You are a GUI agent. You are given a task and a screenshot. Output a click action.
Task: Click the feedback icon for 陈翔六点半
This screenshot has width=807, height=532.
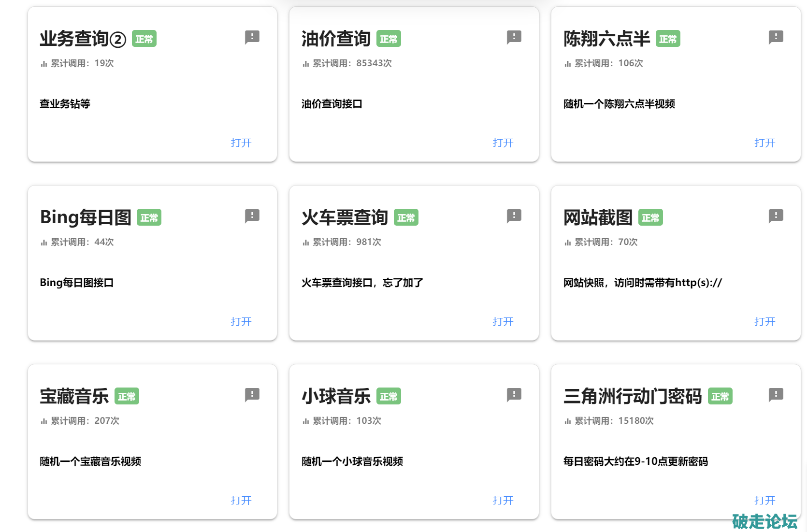tap(776, 37)
